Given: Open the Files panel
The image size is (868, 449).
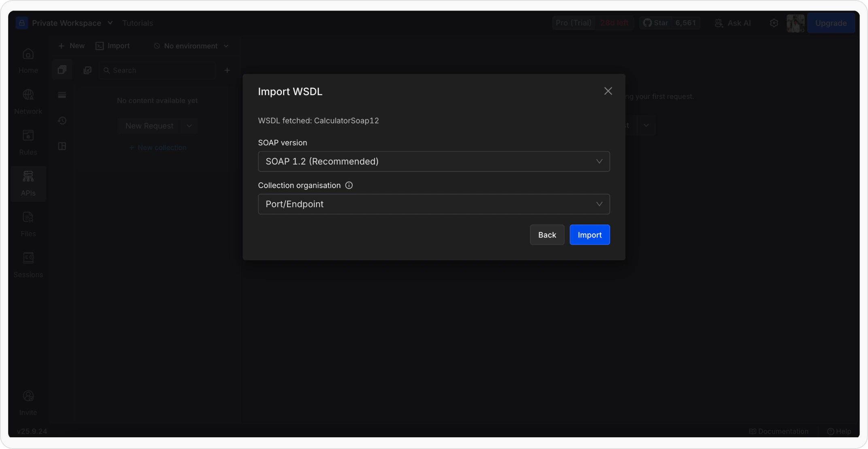Looking at the screenshot, I should pos(28,224).
